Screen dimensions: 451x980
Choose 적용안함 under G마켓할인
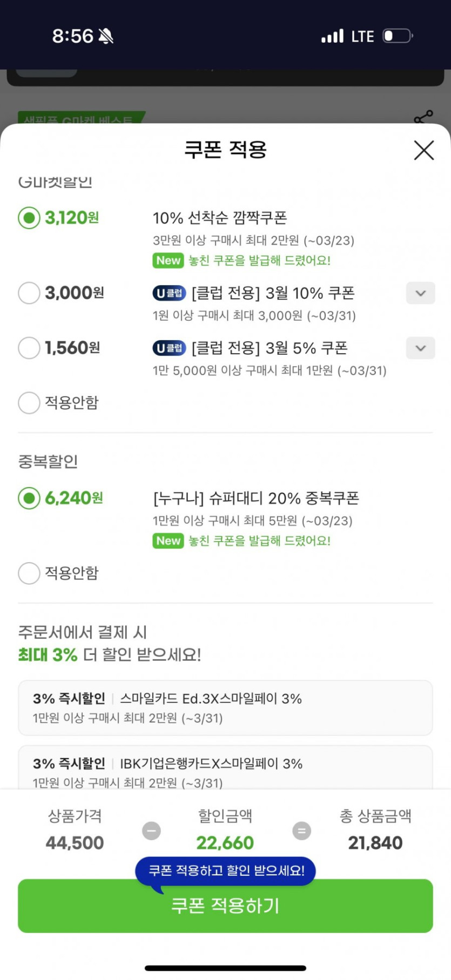point(29,403)
